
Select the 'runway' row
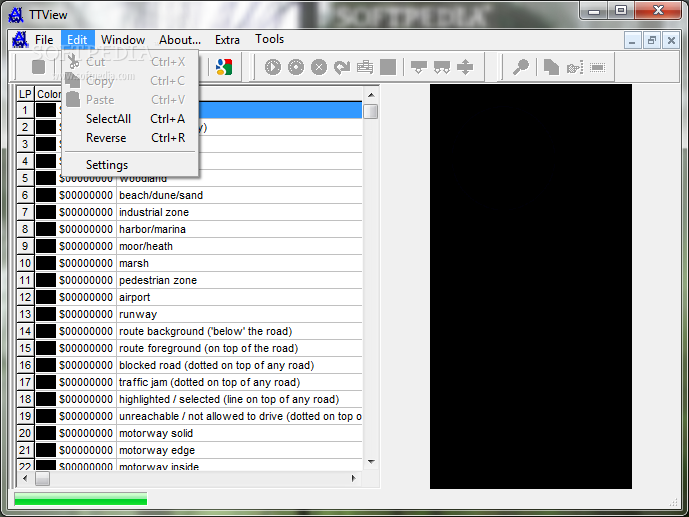(x=189, y=314)
